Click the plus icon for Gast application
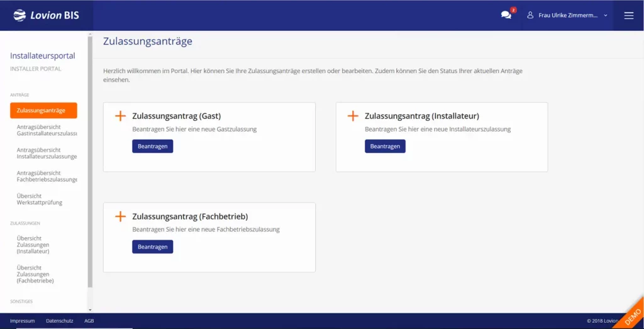Viewport: 644px width, 329px height. 121,116
